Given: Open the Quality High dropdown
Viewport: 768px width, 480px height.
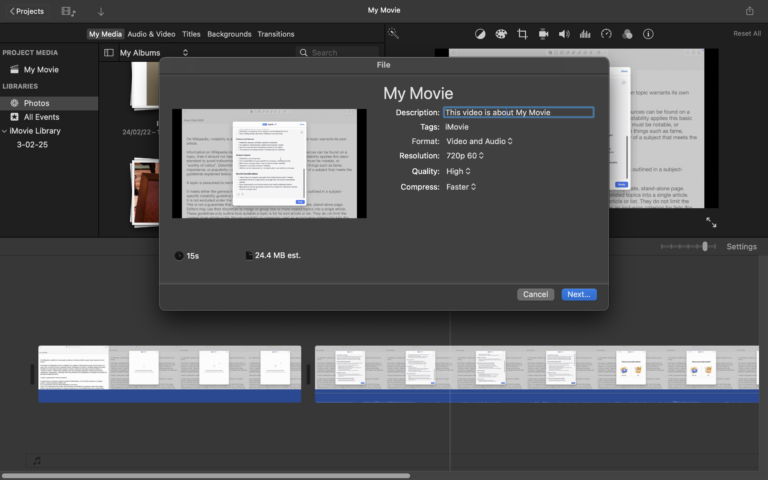Looking at the screenshot, I should click(459, 171).
